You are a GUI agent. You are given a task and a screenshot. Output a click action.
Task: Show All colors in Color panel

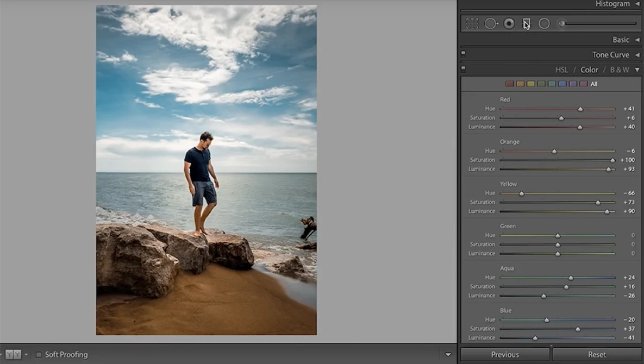[x=594, y=84]
